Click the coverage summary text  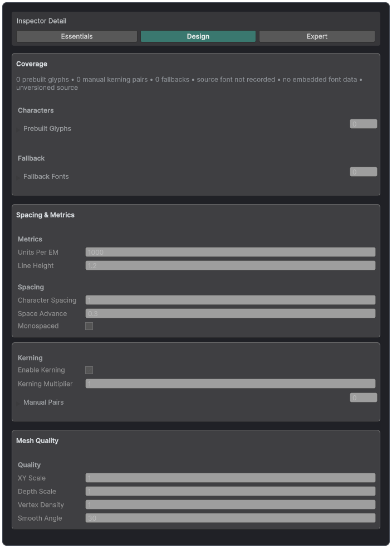click(189, 84)
